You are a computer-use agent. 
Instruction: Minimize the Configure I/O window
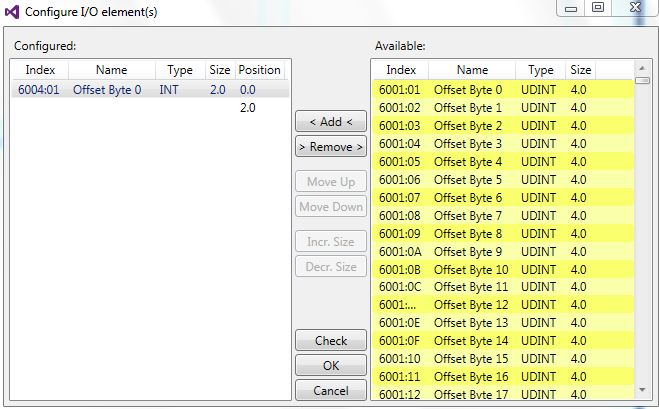[x=570, y=8]
